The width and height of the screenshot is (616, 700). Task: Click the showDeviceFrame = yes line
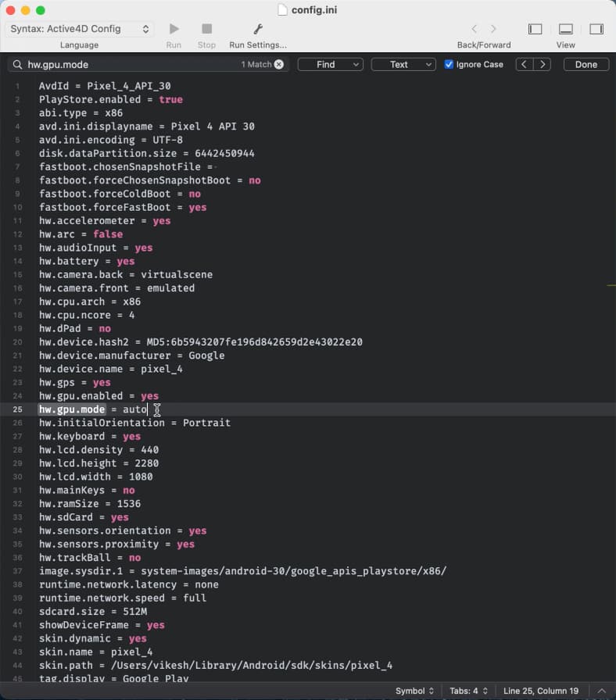(x=102, y=625)
